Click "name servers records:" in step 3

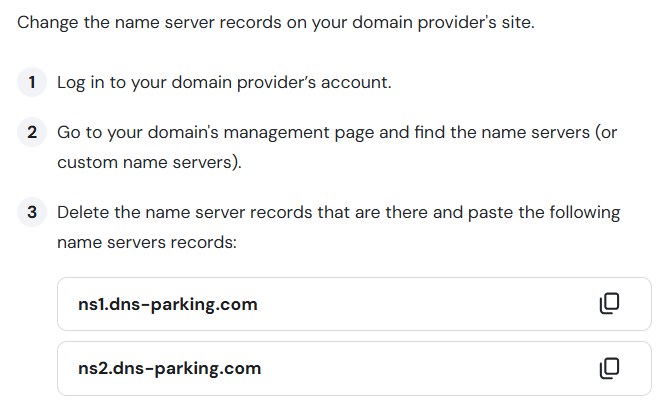[146, 241]
